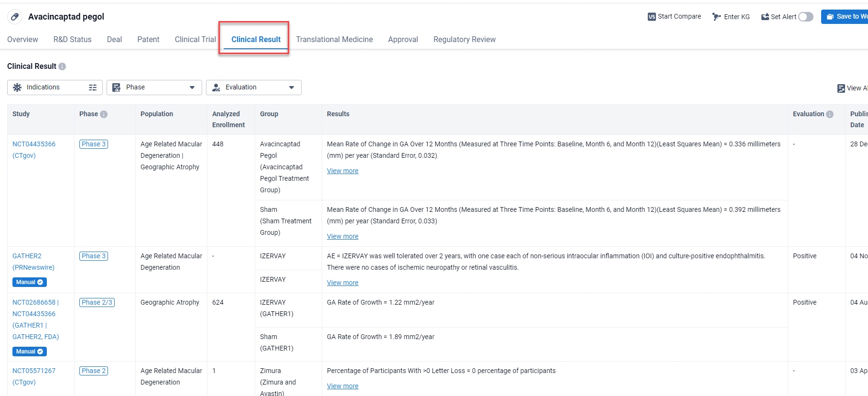This screenshot has width=868, height=396.
Task: Open the Enter KG knowledge graph icon
Action: tap(716, 17)
